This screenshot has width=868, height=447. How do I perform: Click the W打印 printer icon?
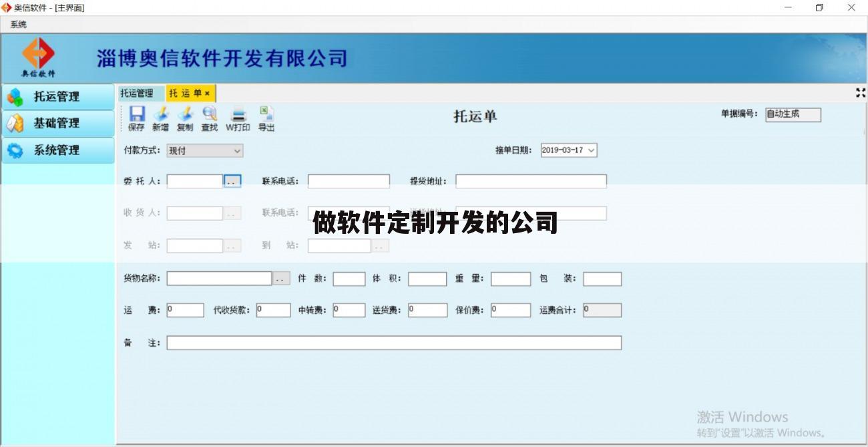click(x=237, y=116)
